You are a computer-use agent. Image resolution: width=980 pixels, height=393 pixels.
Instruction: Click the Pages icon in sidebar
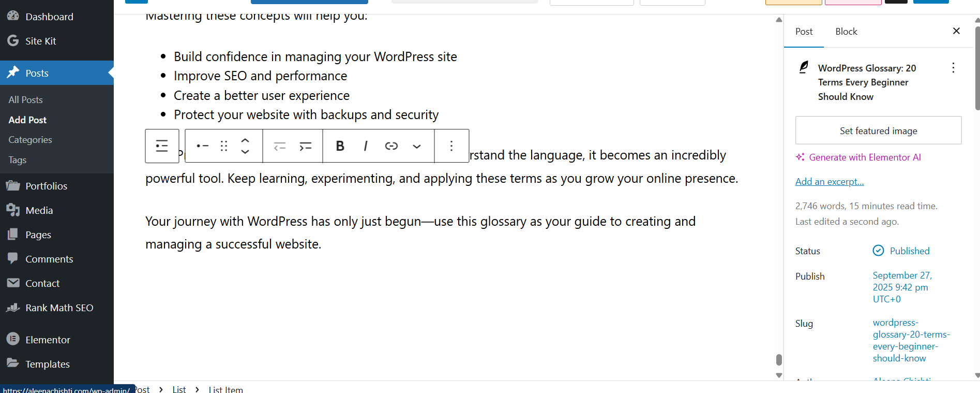coord(13,234)
